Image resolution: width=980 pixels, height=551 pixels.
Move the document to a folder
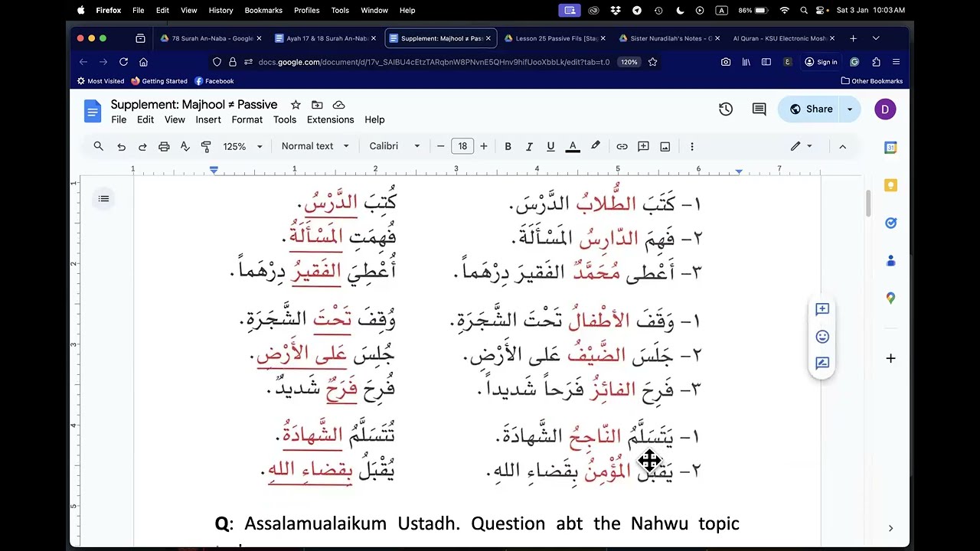(x=317, y=105)
